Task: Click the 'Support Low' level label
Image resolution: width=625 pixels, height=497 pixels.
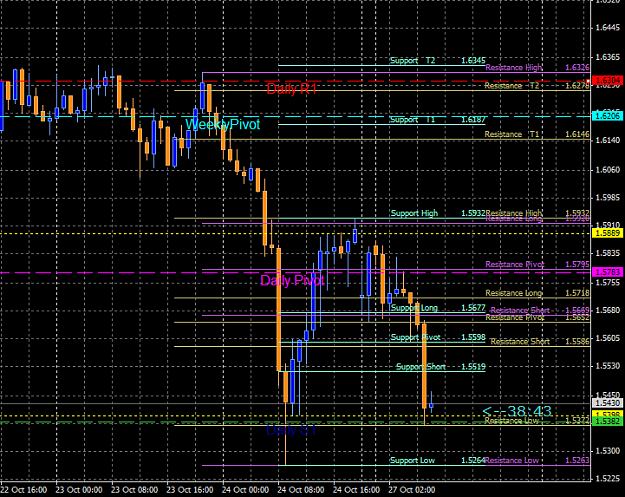Action: pyautogui.click(x=412, y=460)
